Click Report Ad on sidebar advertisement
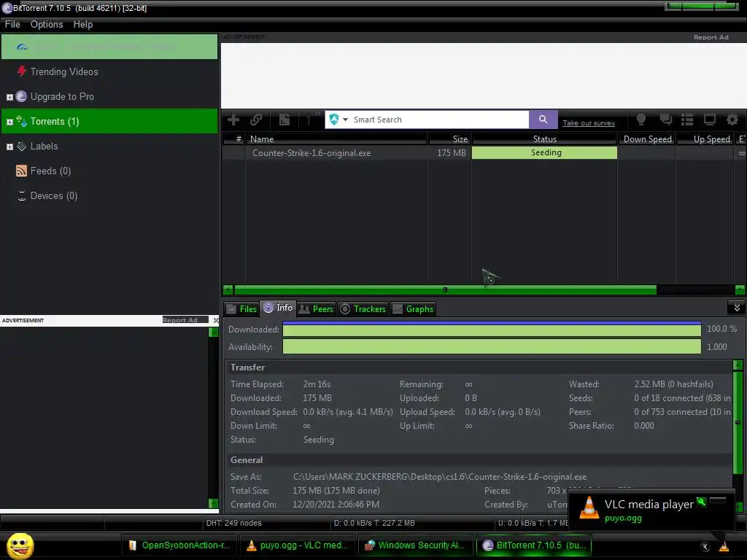 click(180, 320)
